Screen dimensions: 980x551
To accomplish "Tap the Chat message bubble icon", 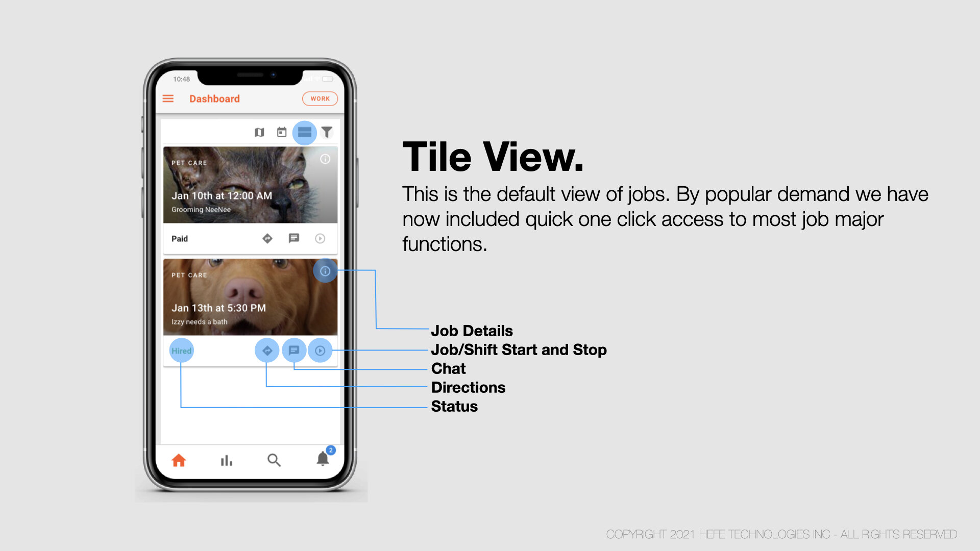I will point(293,350).
